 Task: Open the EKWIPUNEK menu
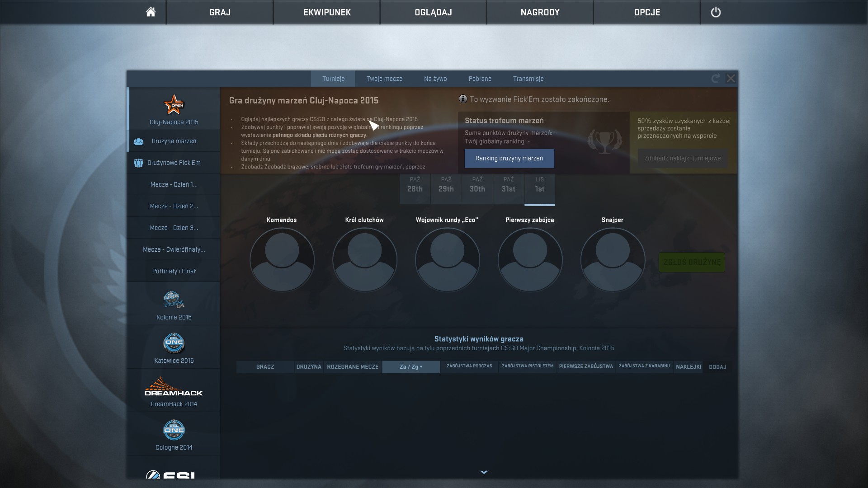click(x=327, y=12)
